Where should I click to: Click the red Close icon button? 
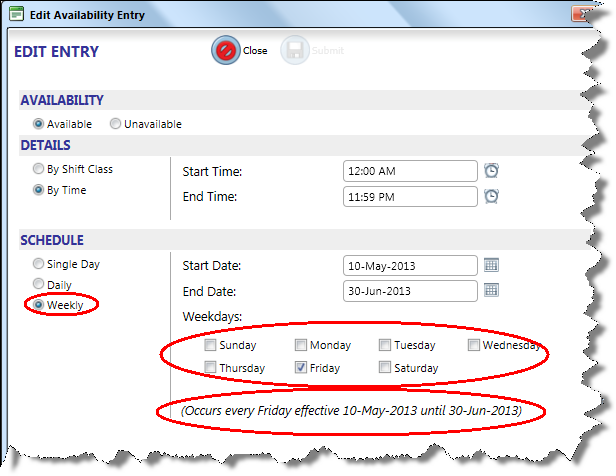225,51
